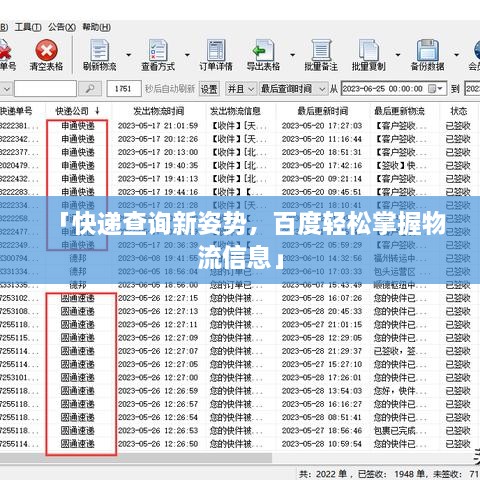
Task: Sort by the 快递公司 column header
Action: 78,111
